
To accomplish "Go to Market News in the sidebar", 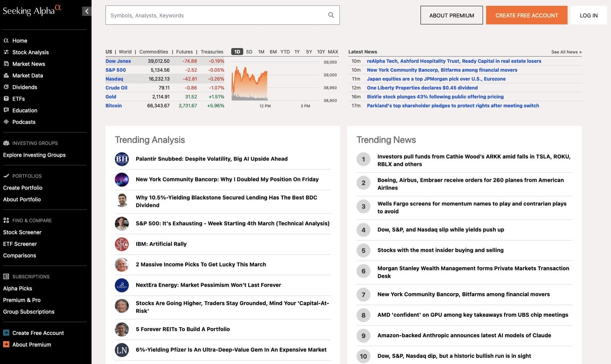I will (x=28, y=64).
